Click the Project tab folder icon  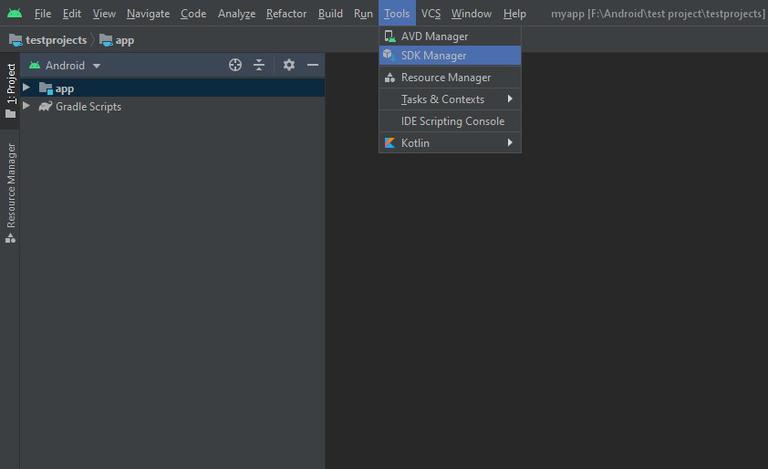(x=10, y=114)
